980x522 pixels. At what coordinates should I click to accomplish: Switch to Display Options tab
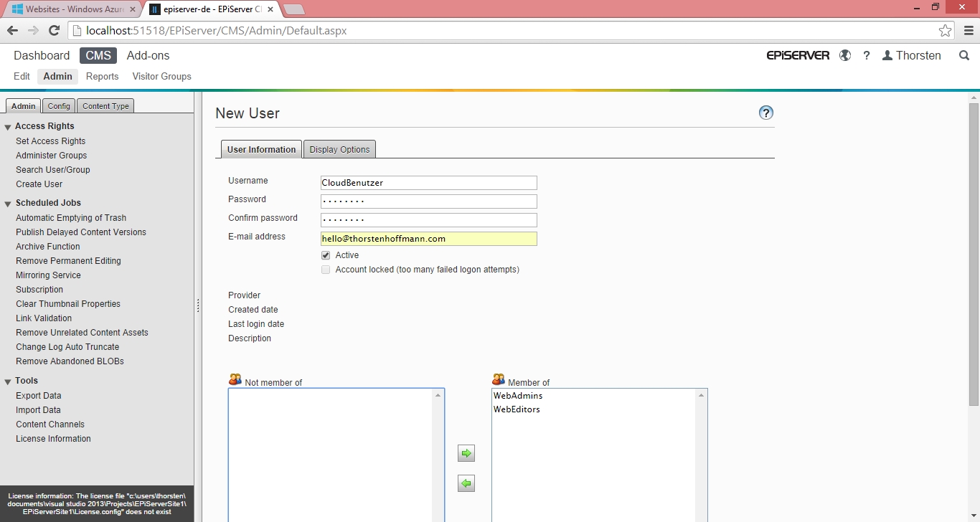(339, 149)
